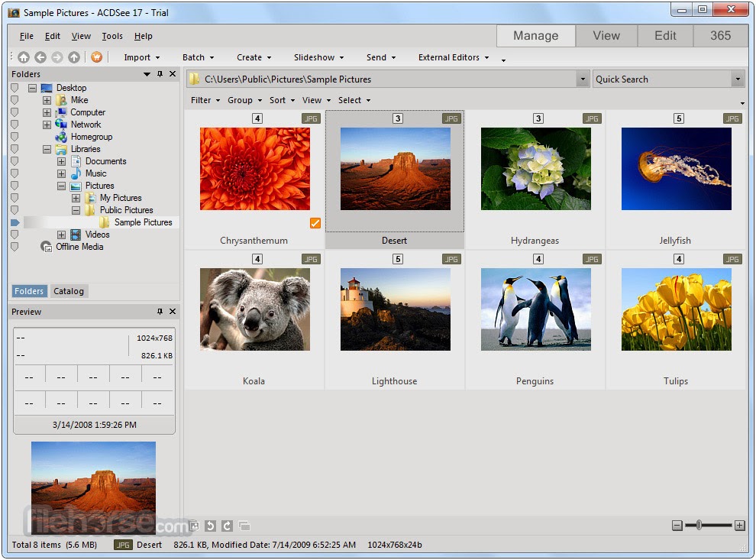Open the Slideshow toolbar menu
Viewport: 756px width, 560px height.
(x=319, y=57)
